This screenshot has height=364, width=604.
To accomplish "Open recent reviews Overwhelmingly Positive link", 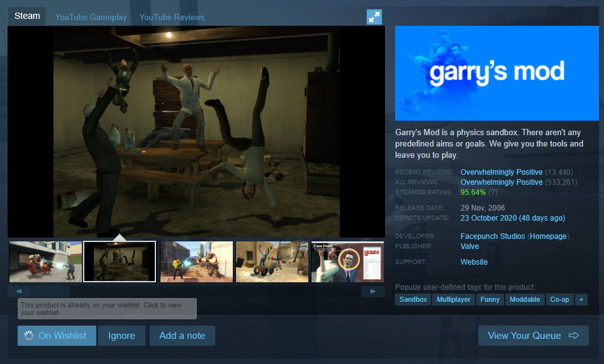I will point(501,172).
